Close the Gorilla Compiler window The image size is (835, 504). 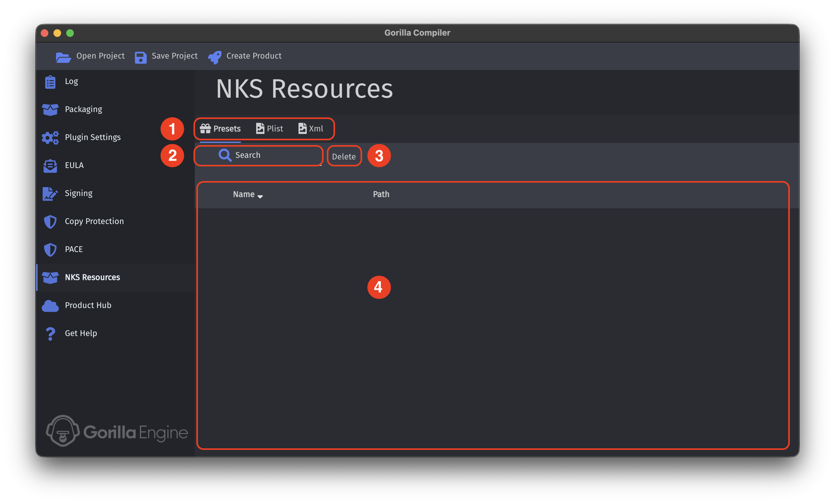[45, 33]
